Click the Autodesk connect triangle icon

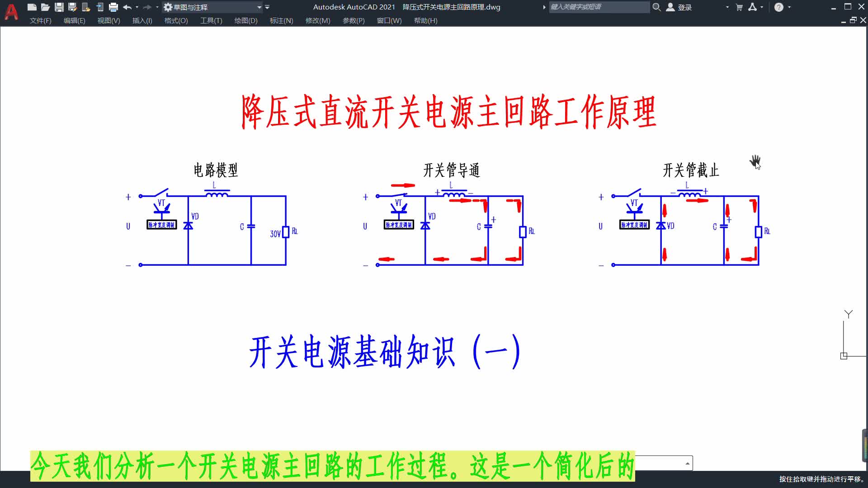pyautogui.click(x=752, y=7)
